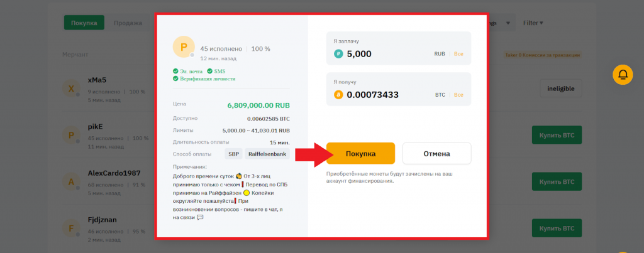Viewport: 644px width, 253px height.
Task: Click merchant name xMa5
Action: [x=97, y=80]
